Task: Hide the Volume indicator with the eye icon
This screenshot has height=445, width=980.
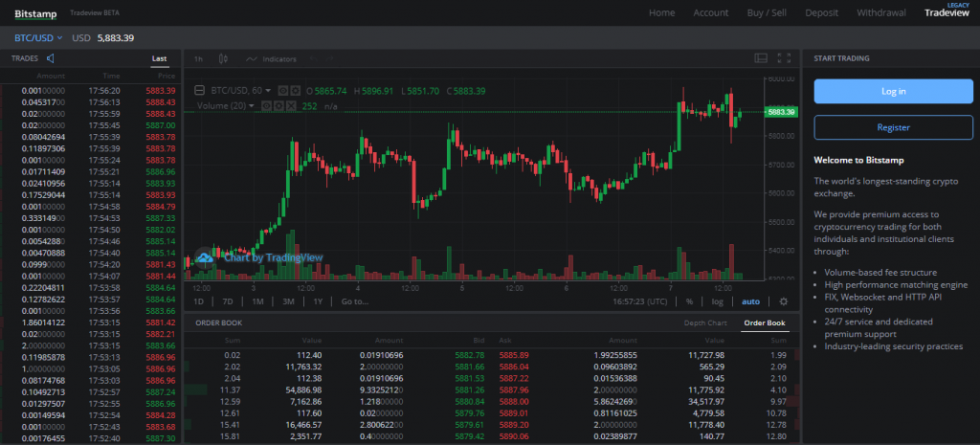Action: click(266, 106)
